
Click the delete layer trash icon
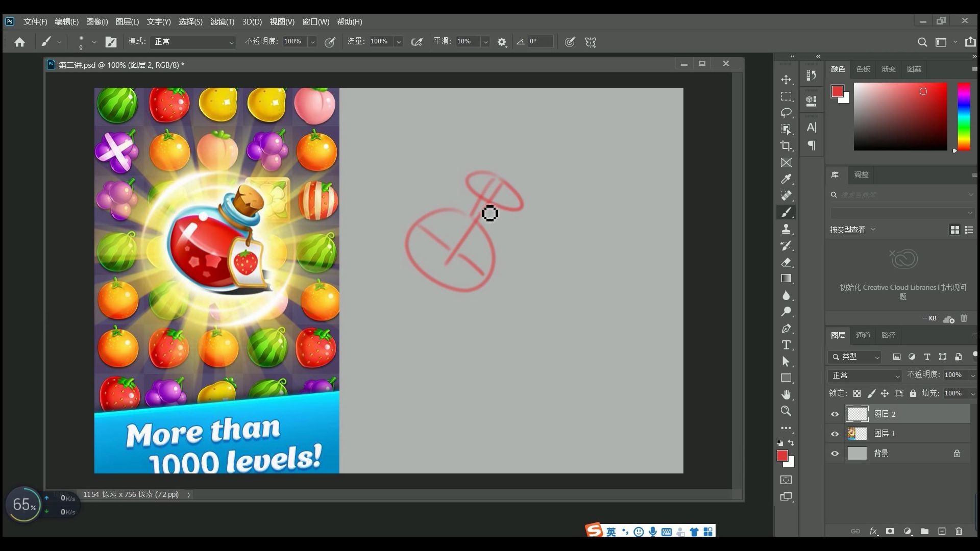point(959,531)
